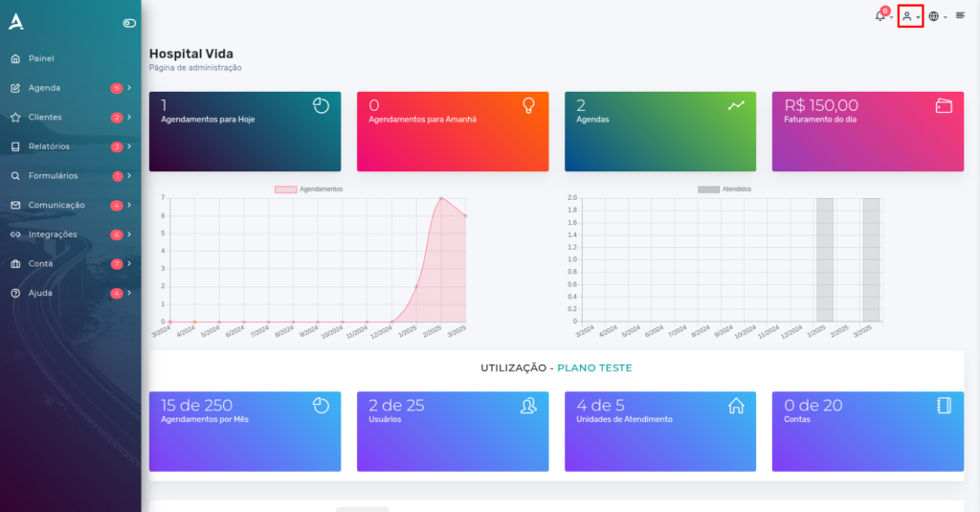Click the lightbulb icon on Amanhã card
The image size is (980, 512).
click(x=528, y=105)
